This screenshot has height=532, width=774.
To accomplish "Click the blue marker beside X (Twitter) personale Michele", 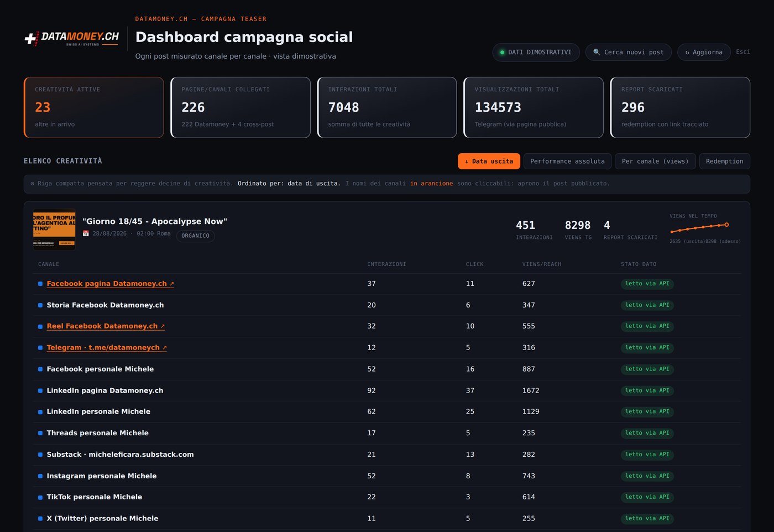I will (x=40, y=519).
